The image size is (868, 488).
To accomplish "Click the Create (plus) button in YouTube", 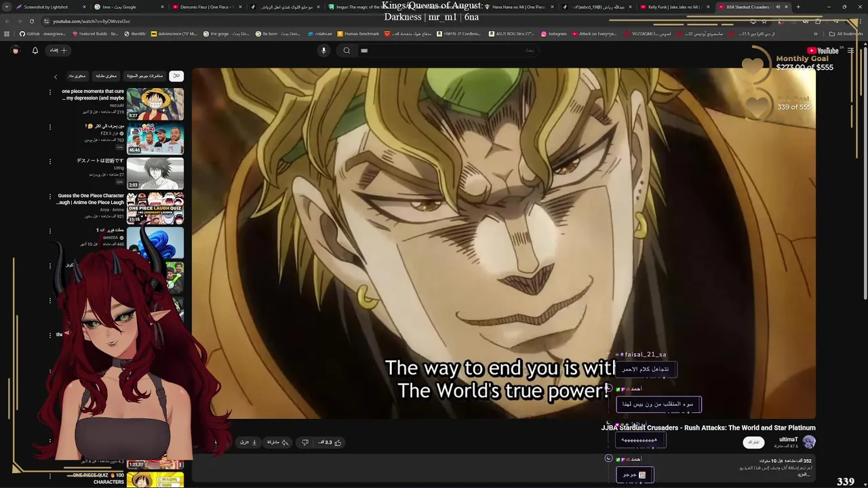I will pos(58,50).
